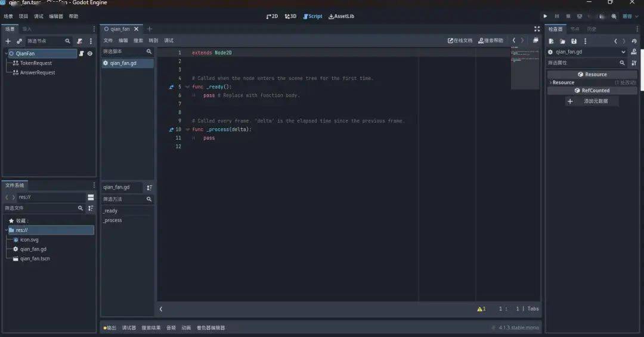Image resolution: width=644 pixels, height=337 pixels.
Task: Click the filter scripts field
Action: [x=128, y=52]
